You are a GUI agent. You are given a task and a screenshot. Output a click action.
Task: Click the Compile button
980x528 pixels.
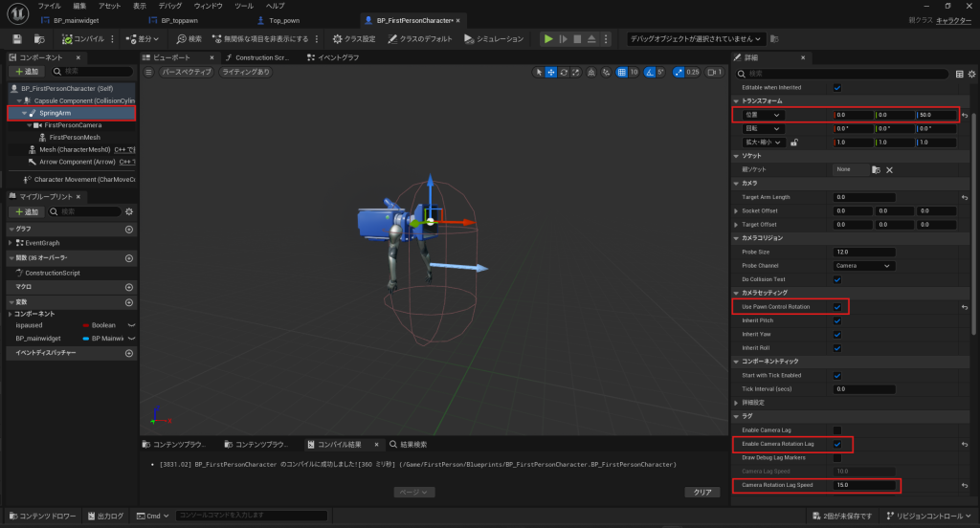click(82, 39)
